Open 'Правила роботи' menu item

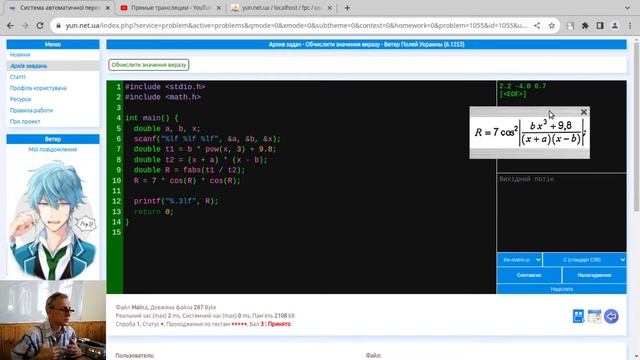click(x=31, y=110)
